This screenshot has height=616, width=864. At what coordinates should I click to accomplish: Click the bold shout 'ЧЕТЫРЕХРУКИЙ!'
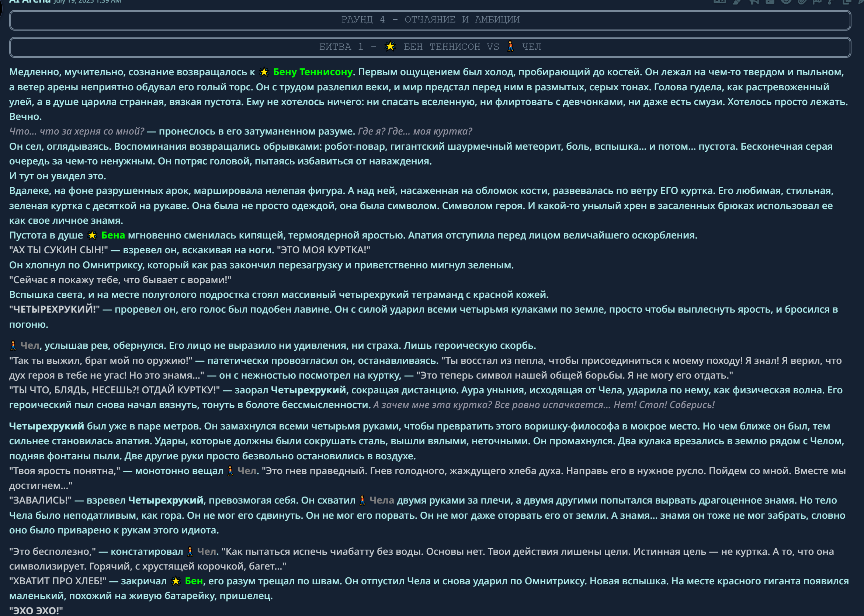54,310
